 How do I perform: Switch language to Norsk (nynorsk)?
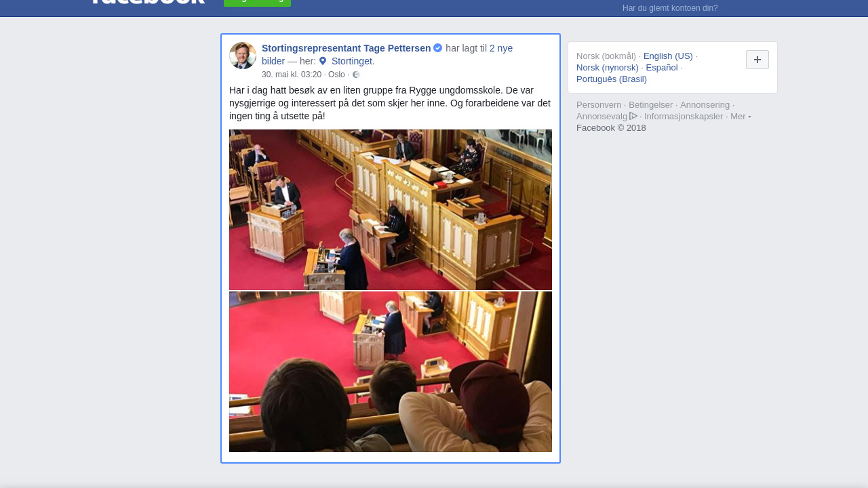pos(608,68)
